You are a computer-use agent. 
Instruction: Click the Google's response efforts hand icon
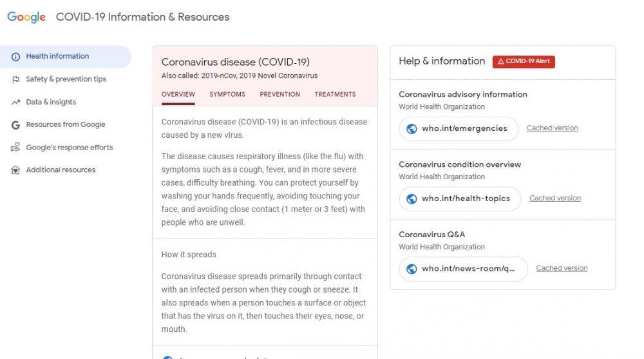(x=15, y=147)
